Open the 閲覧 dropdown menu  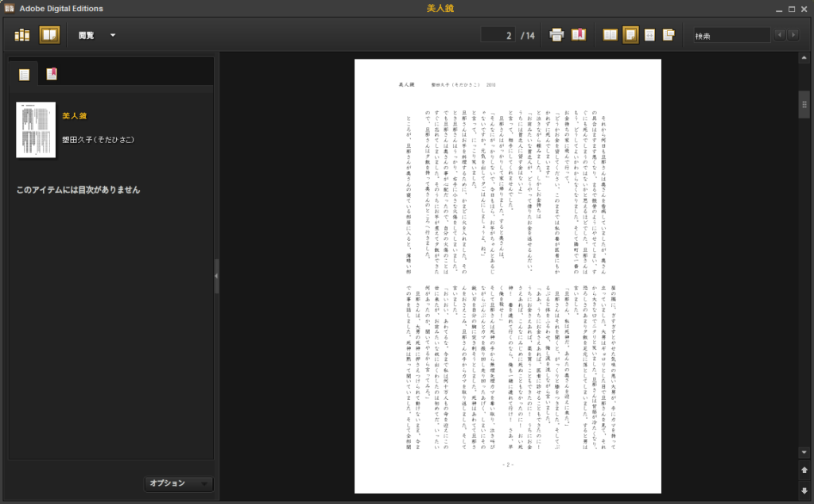click(97, 35)
